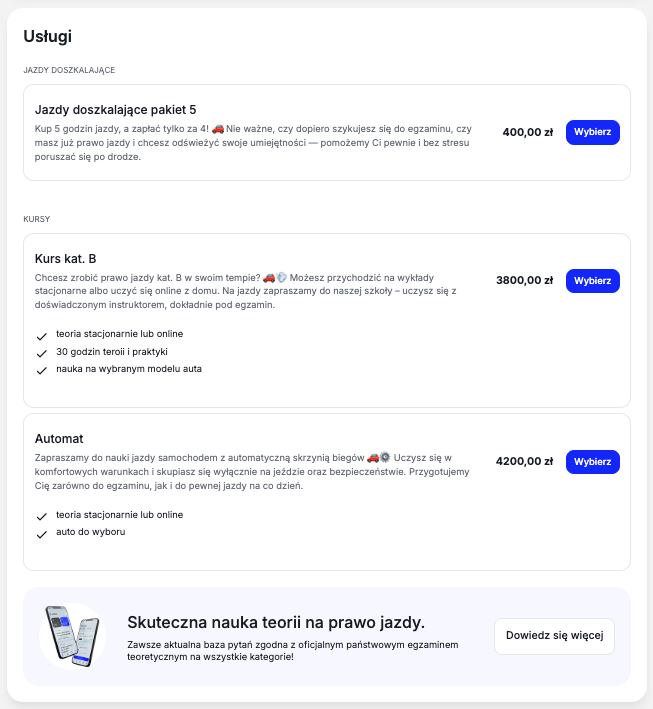The width and height of the screenshot is (653, 709).
Task: Choose the Kurs kat. B course with Wybierz
Action: [x=592, y=281]
